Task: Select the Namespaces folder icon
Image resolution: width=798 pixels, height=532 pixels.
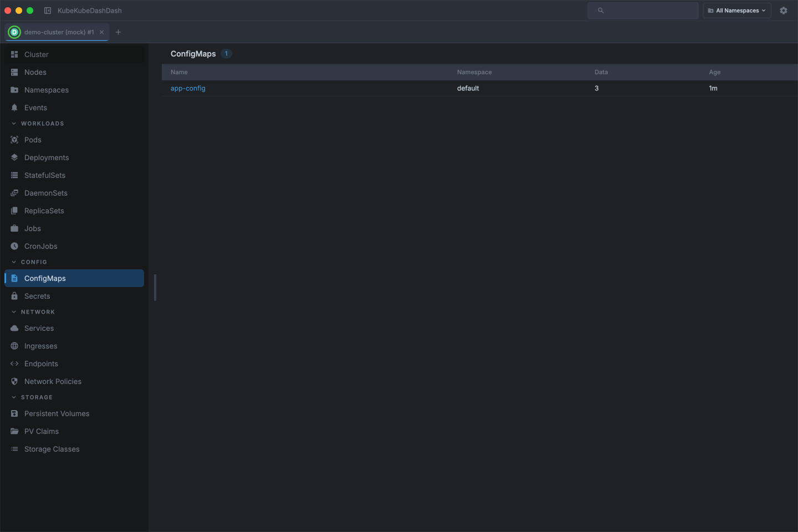Action: pos(14,90)
